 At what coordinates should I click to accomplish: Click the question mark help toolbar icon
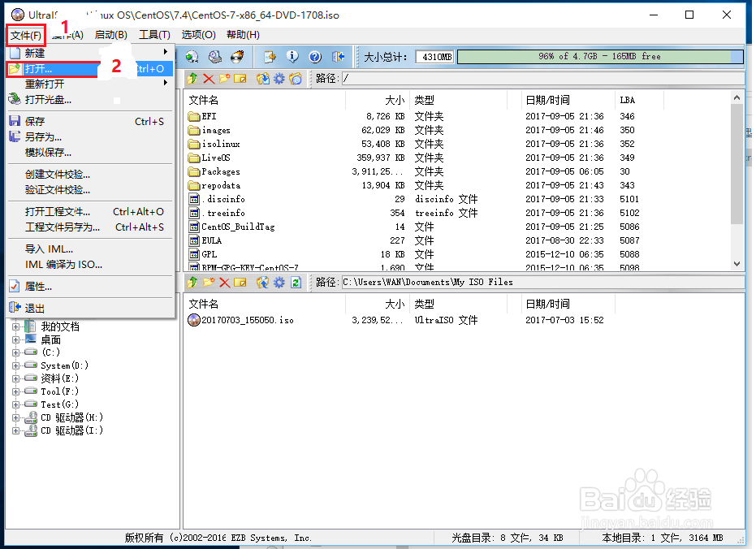[315, 57]
